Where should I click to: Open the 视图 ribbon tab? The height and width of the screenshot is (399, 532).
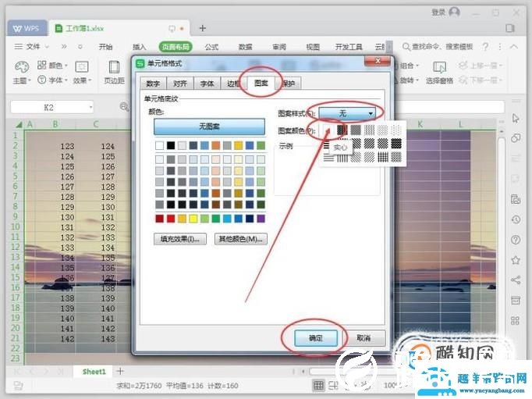(x=313, y=47)
